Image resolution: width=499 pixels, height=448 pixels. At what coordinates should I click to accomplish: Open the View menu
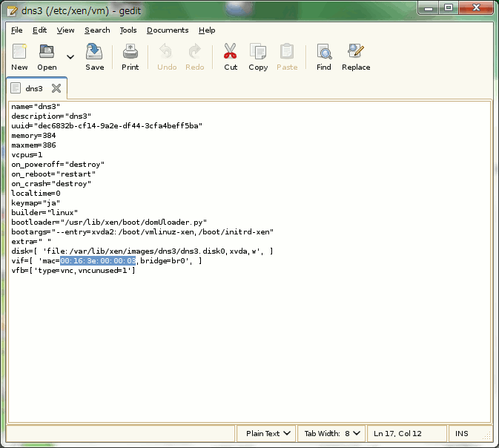click(65, 30)
